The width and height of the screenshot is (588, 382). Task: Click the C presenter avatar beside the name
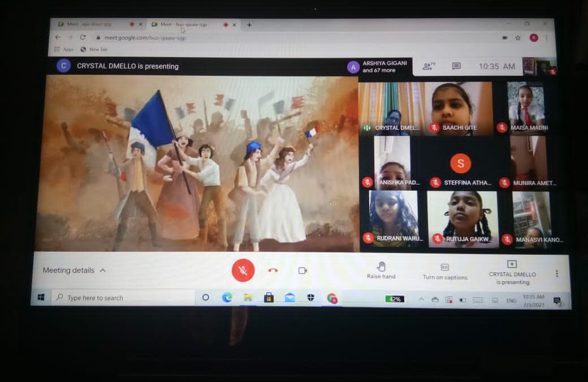(x=63, y=66)
